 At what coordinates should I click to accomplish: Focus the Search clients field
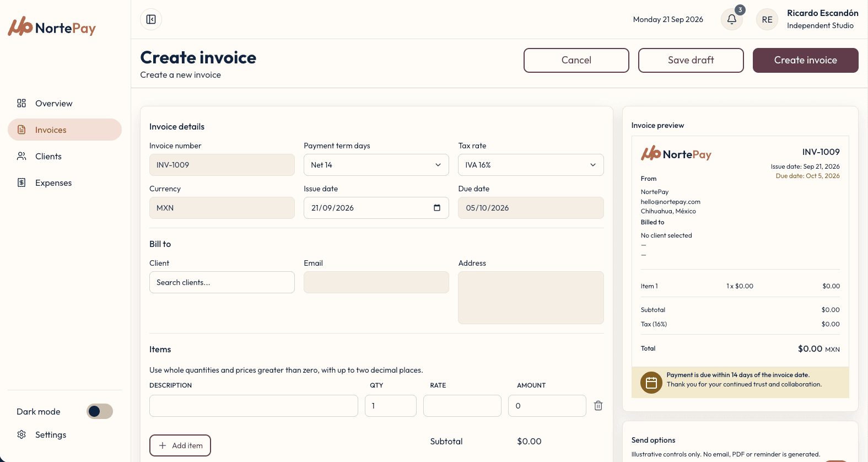coord(222,282)
